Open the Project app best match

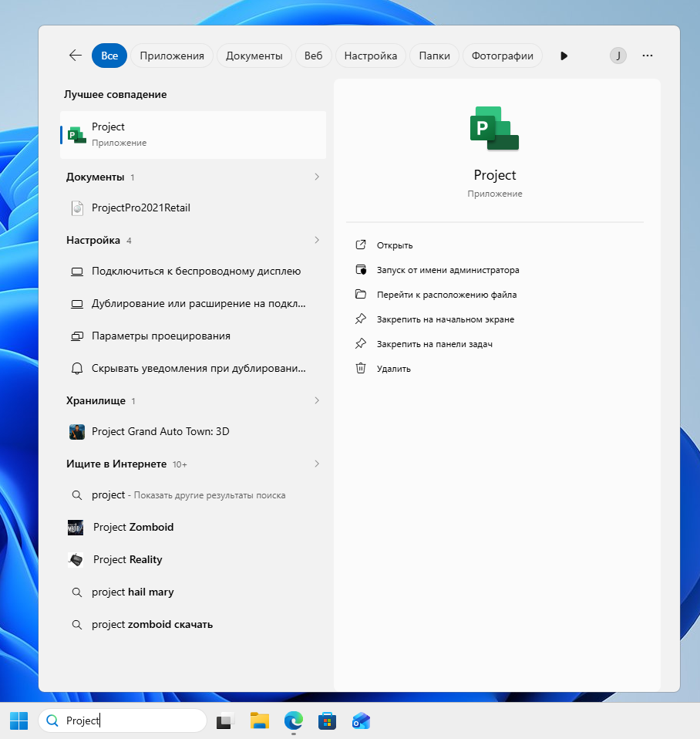[x=194, y=135]
